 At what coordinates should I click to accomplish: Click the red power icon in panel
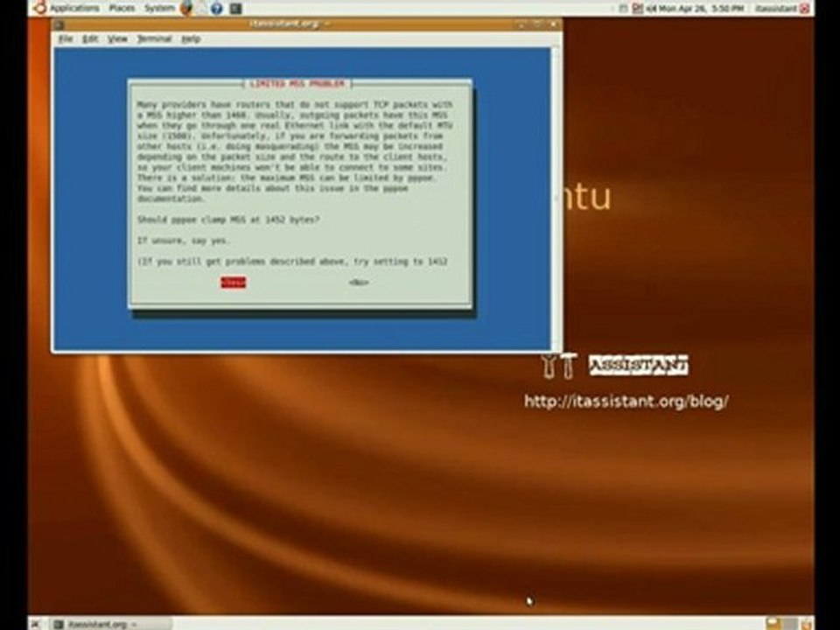pyautogui.click(x=805, y=8)
